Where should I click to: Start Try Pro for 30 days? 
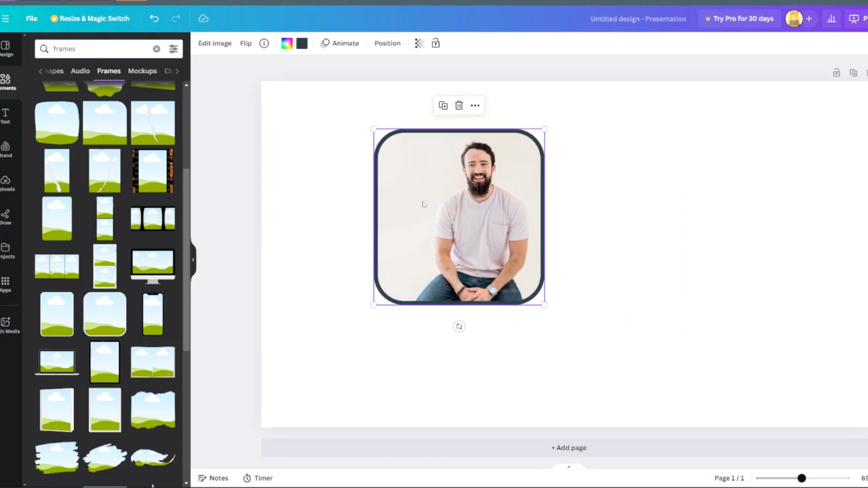click(x=738, y=18)
